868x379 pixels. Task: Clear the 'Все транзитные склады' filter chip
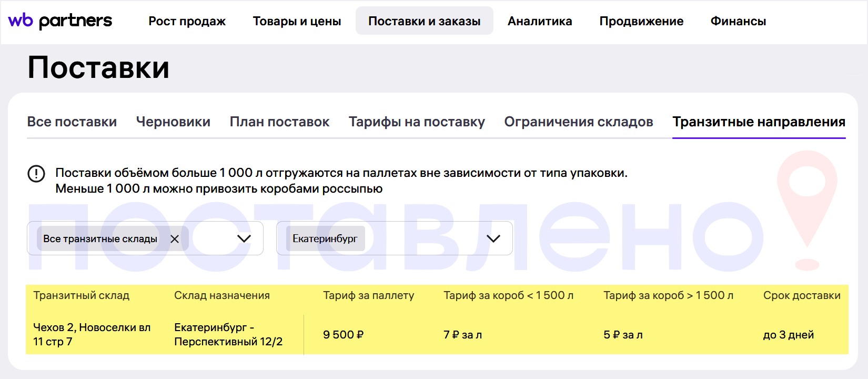click(175, 239)
